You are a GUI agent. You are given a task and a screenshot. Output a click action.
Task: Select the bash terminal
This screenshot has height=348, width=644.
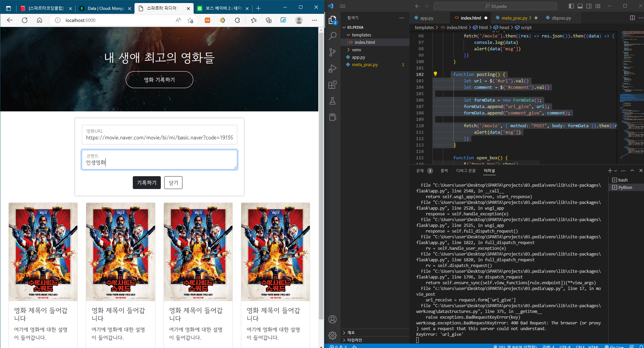(626, 180)
